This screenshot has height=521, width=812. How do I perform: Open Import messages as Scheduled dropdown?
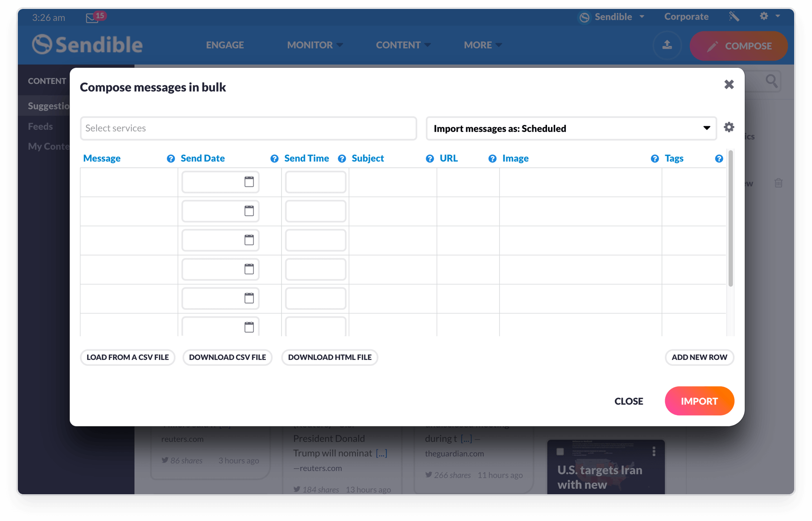tap(571, 128)
